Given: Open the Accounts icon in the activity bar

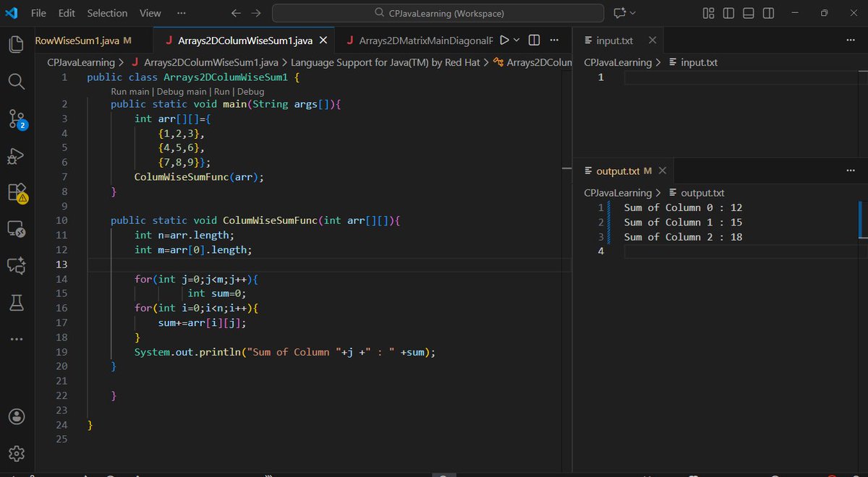Looking at the screenshot, I should (16, 416).
